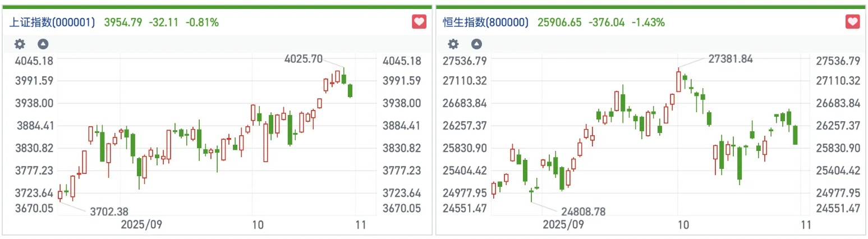Viewport: 868px width, 239px height.
Task: Click the -0.81% change percentage
Action: (x=203, y=22)
